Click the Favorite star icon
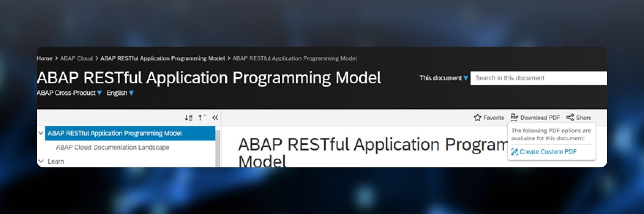The height and width of the screenshot is (214, 644). 477,117
